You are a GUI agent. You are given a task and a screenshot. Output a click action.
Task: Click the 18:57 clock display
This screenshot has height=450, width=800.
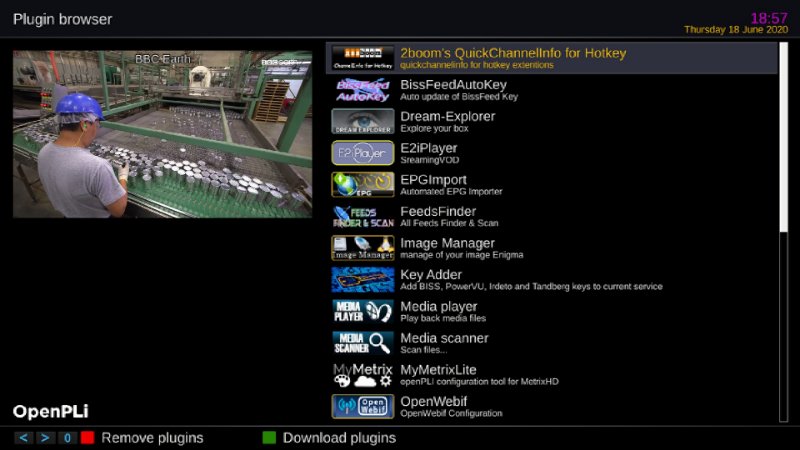[x=769, y=18]
